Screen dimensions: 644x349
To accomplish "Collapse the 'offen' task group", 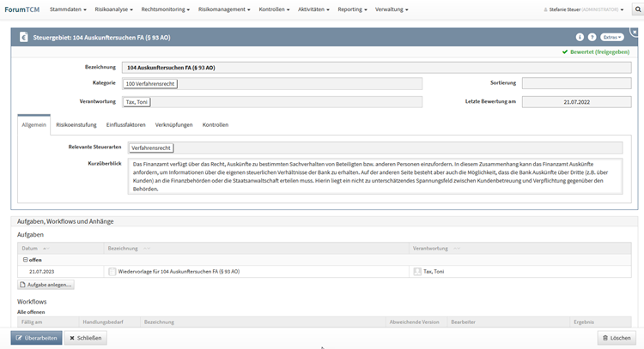I will click(x=25, y=259).
